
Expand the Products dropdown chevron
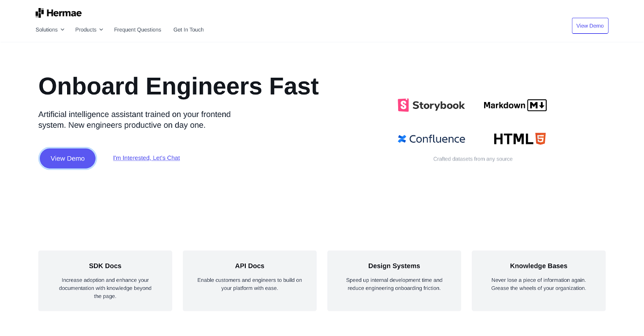pos(101,30)
